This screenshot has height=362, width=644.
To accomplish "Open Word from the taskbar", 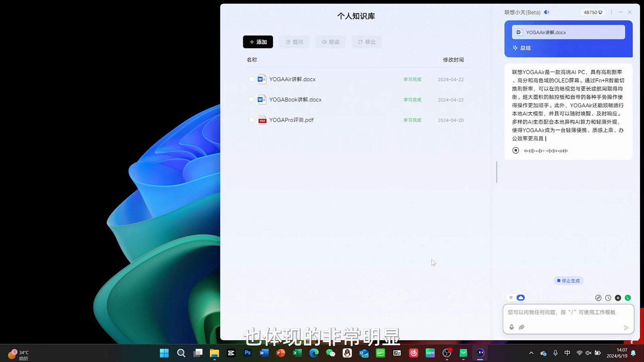I will 264,353.
